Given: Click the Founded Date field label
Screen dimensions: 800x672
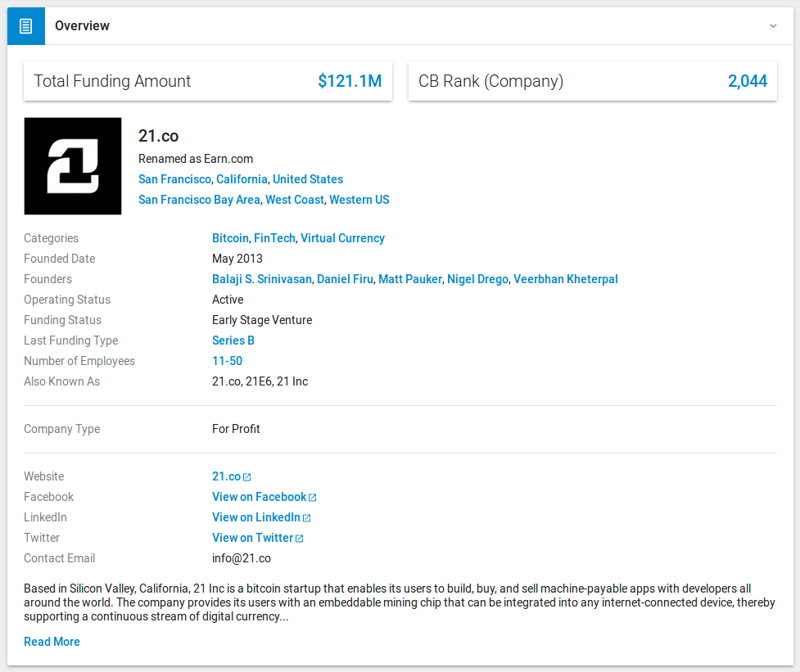Looking at the screenshot, I should (59, 259).
